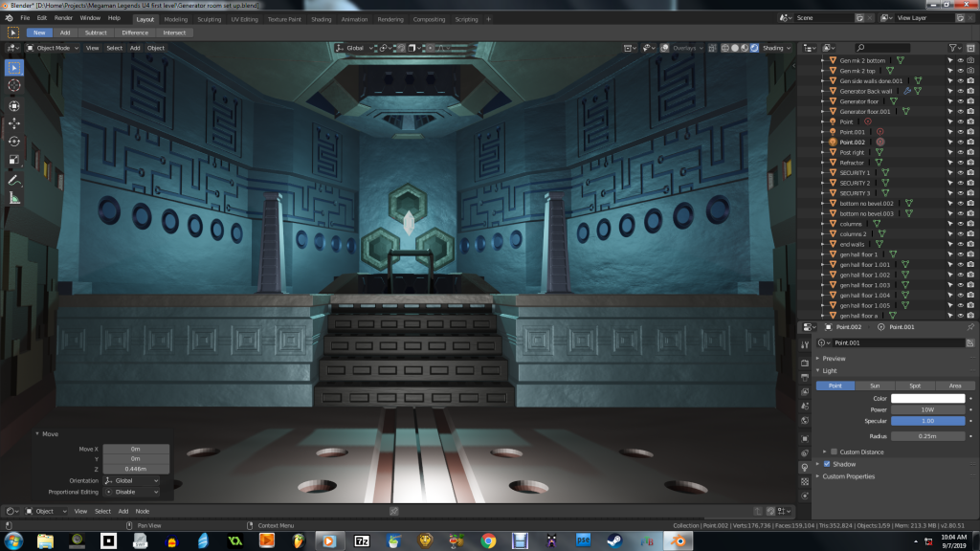980x551 pixels.
Task: Select the Measure ruler tool
Action: pyautogui.click(x=13, y=199)
